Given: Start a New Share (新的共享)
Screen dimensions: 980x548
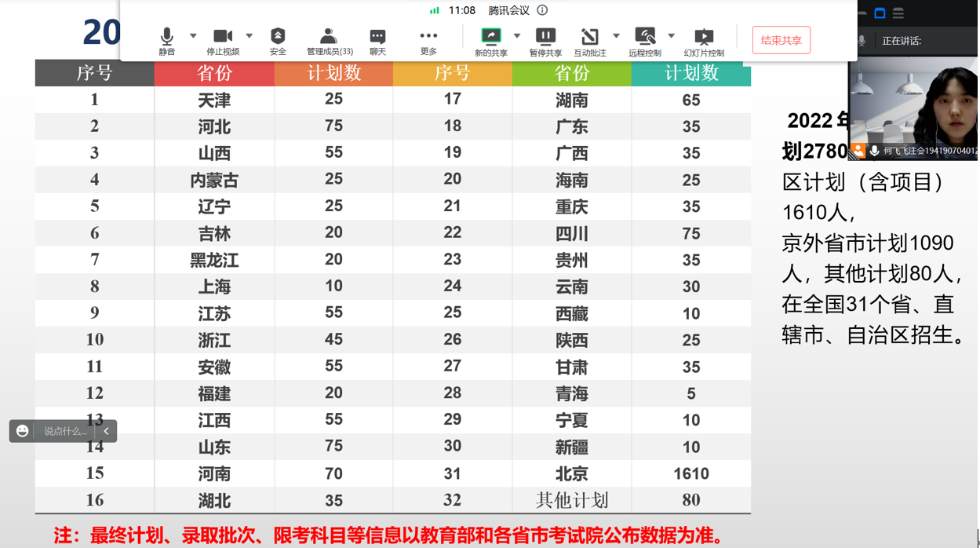Looking at the screenshot, I should [x=491, y=37].
